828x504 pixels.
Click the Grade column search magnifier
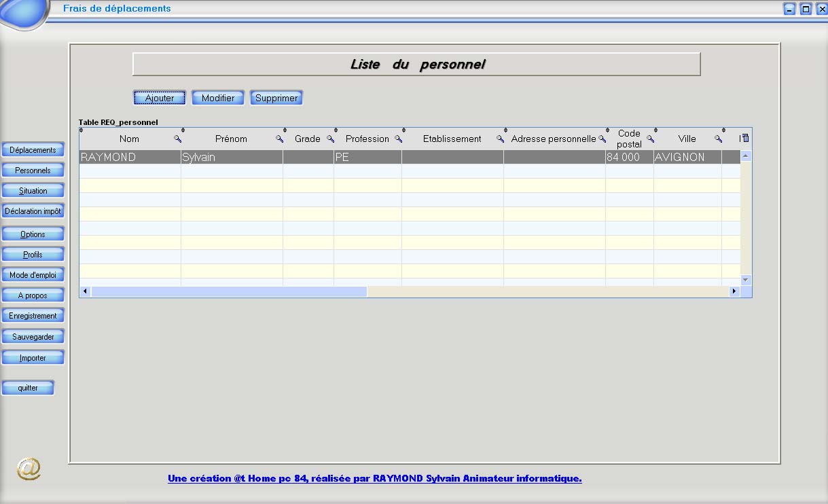[331, 139]
